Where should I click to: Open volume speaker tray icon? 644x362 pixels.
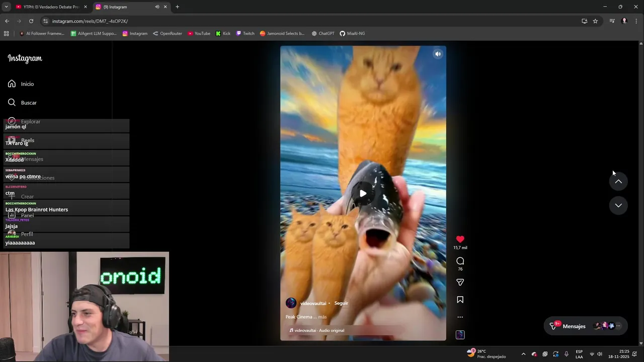coord(600,354)
